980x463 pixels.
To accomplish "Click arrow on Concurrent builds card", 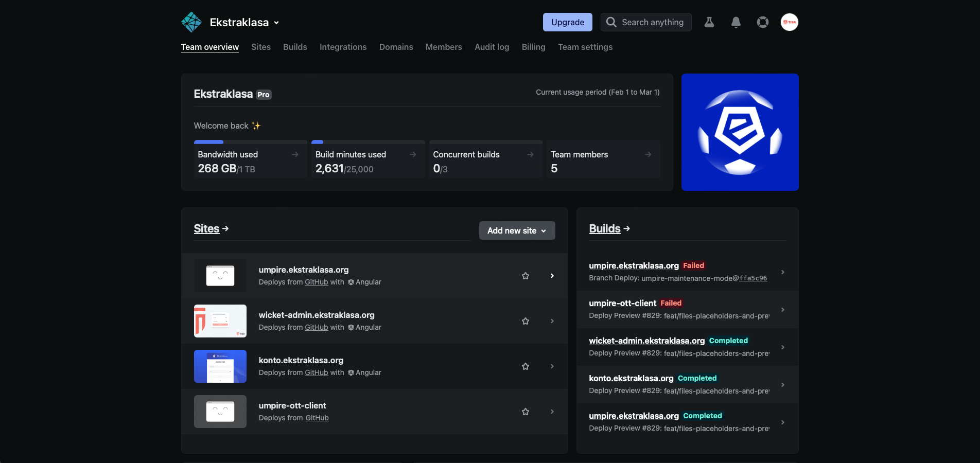I will pos(530,154).
